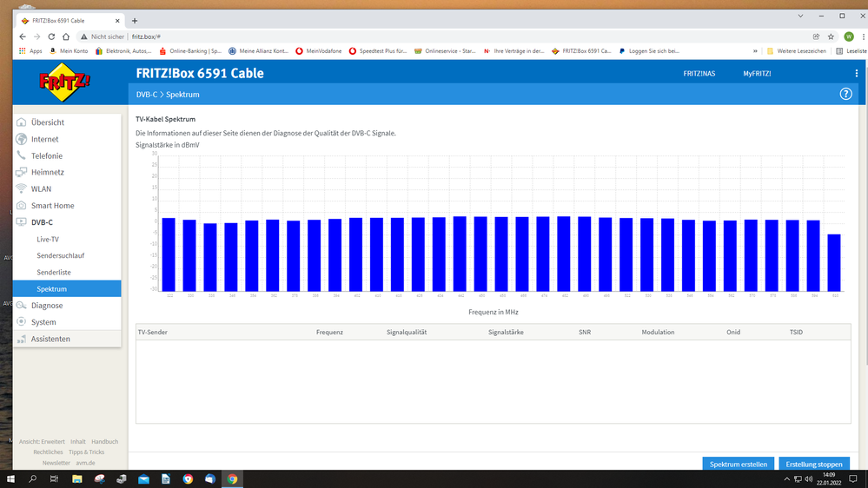Click the browser home icon

pyautogui.click(x=66, y=36)
